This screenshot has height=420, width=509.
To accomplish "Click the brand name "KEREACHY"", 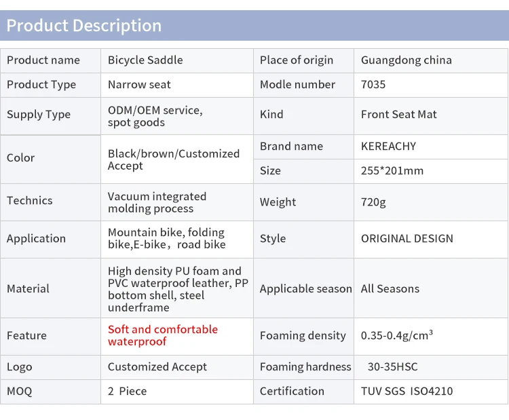I will click(388, 146).
